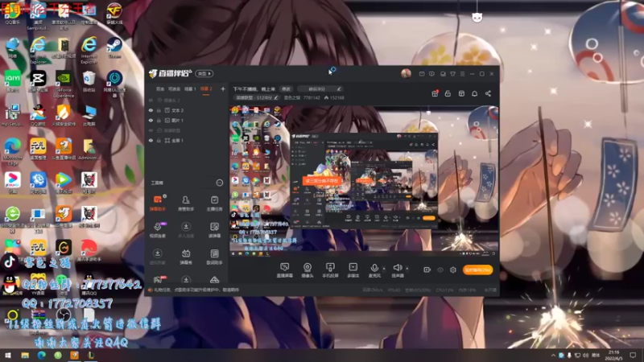Edit the game category 512 tag
This screenshot has width=644, height=362.
[256, 97]
